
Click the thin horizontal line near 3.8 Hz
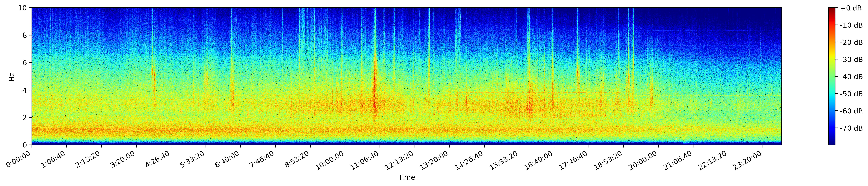539,92
